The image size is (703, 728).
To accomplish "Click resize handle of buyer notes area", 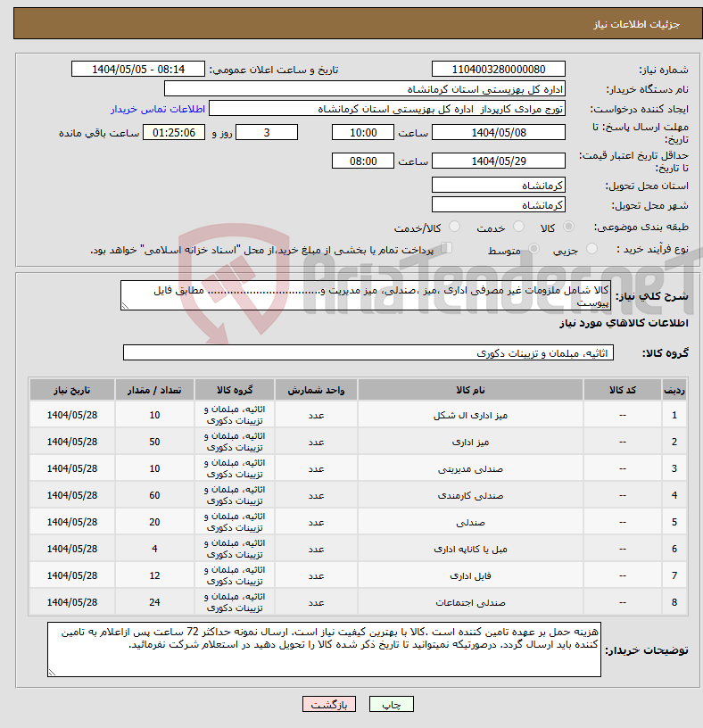I will 52,672.
